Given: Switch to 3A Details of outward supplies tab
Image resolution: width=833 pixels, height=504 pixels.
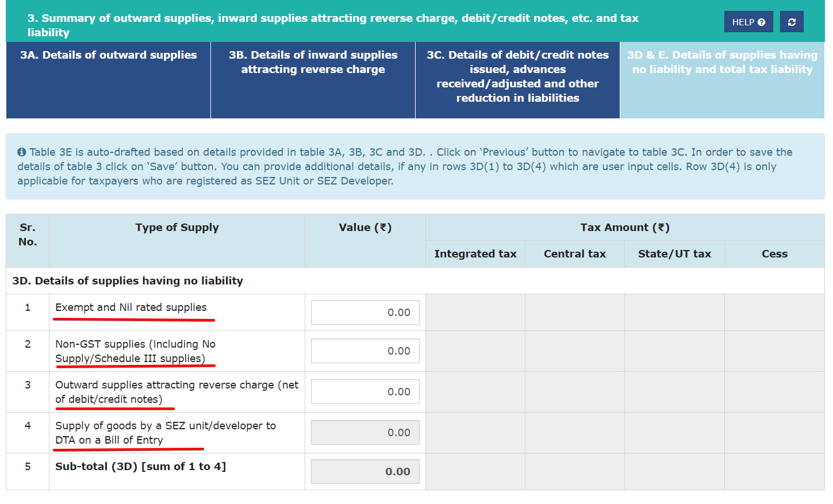Looking at the screenshot, I should [108, 80].
